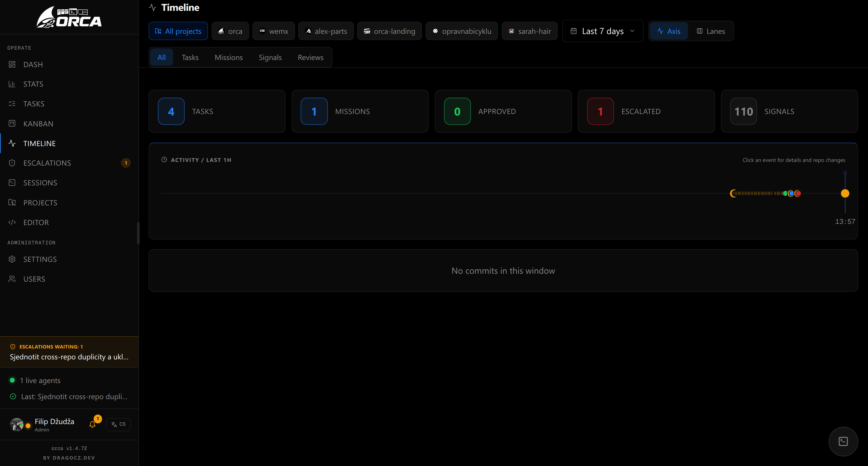Open the 4 TASKS summary card

pos(217,111)
